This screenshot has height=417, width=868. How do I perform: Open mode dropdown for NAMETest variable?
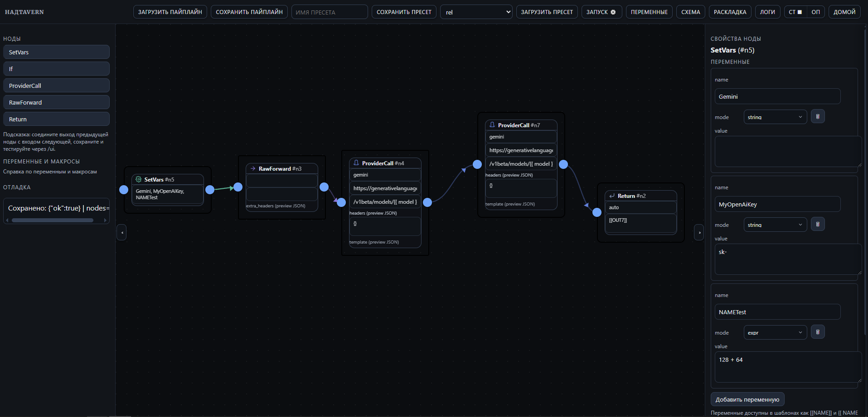point(775,333)
